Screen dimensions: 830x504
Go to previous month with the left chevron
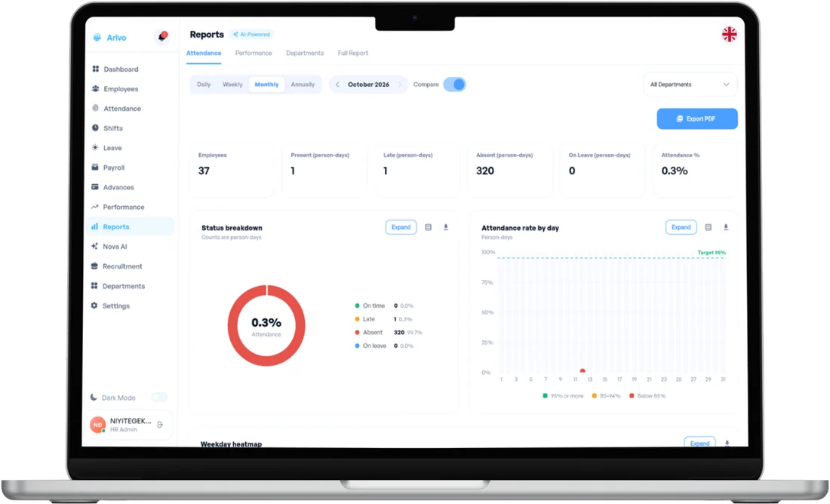tap(338, 85)
